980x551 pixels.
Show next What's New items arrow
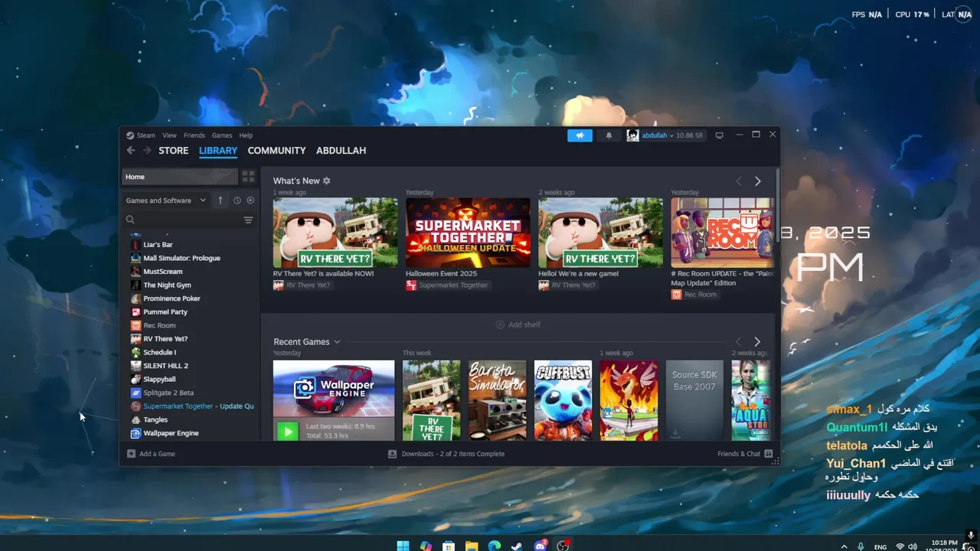click(758, 181)
